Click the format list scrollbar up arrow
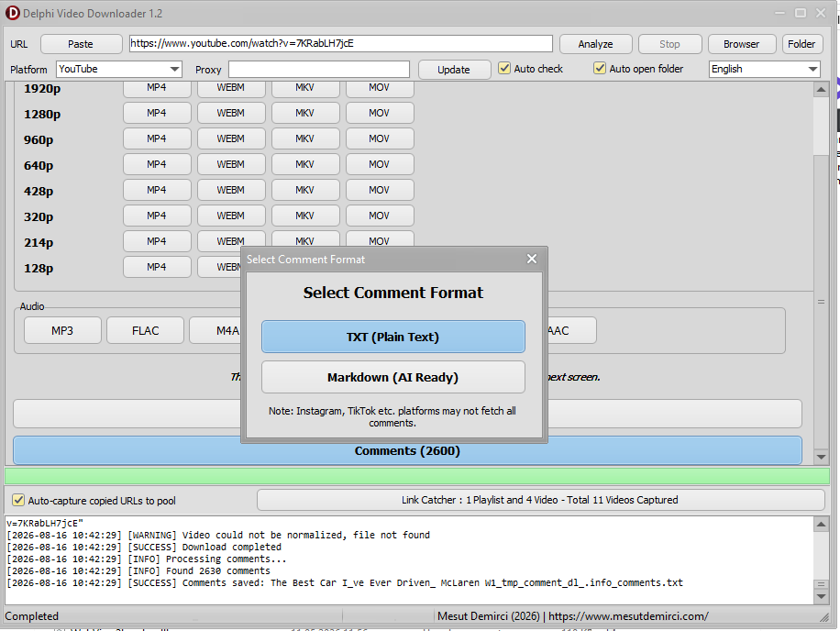840x631 pixels. coord(821,90)
